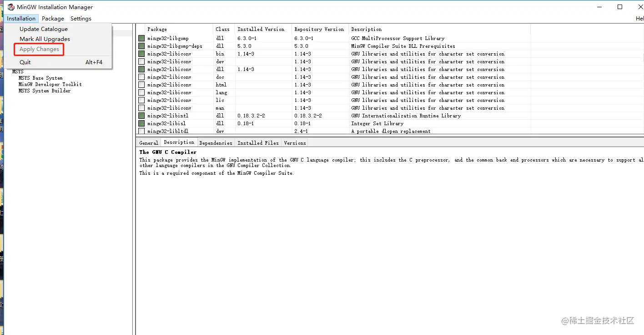The height and width of the screenshot is (335, 644).
Task: Click the Class column header
Action: (x=224, y=29)
